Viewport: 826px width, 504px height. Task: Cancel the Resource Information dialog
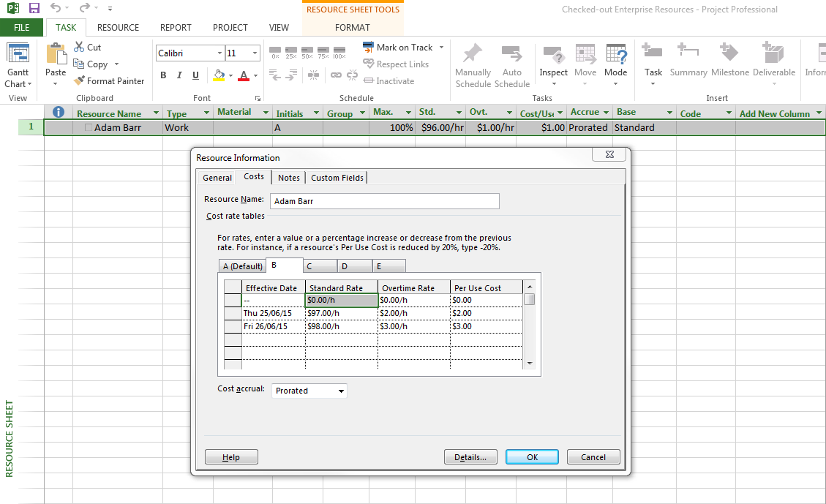[x=593, y=457]
